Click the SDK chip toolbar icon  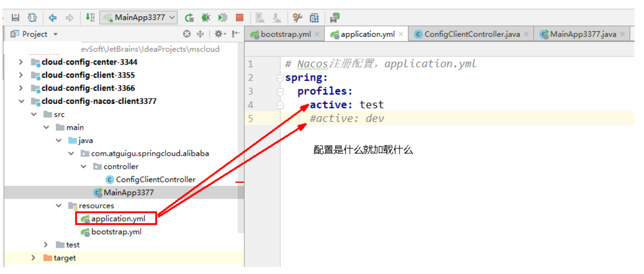click(334, 18)
